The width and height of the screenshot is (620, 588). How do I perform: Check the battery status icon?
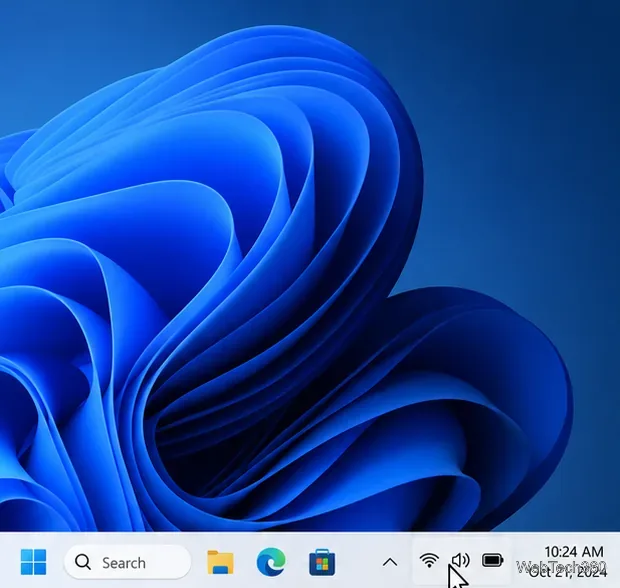click(x=492, y=560)
